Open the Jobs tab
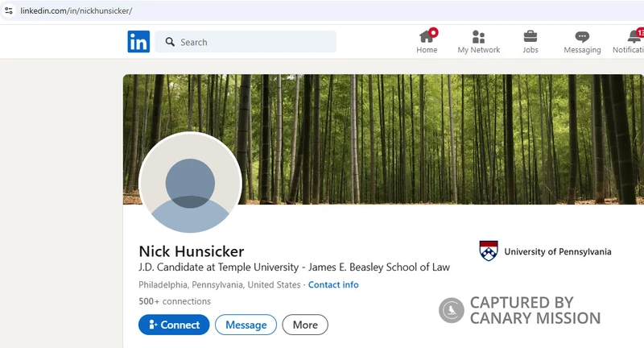Image resolution: width=644 pixels, height=348 pixels. (530, 42)
